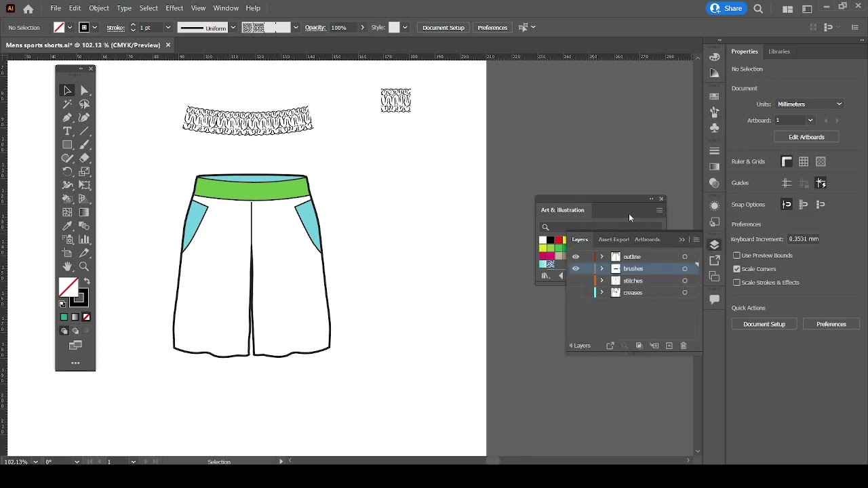The image size is (868, 488).
Task: Uncheck Scale Corners checkbox
Action: tap(736, 269)
